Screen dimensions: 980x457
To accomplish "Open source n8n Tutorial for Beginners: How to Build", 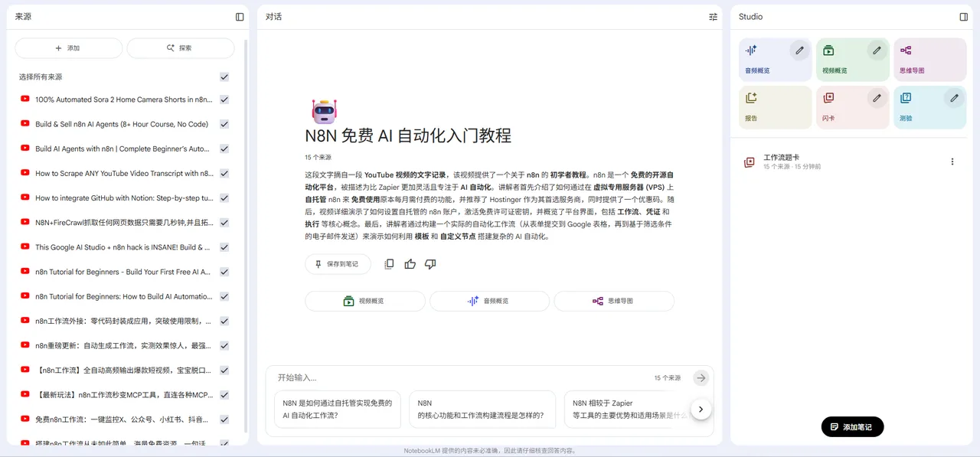I will tap(124, 296).
